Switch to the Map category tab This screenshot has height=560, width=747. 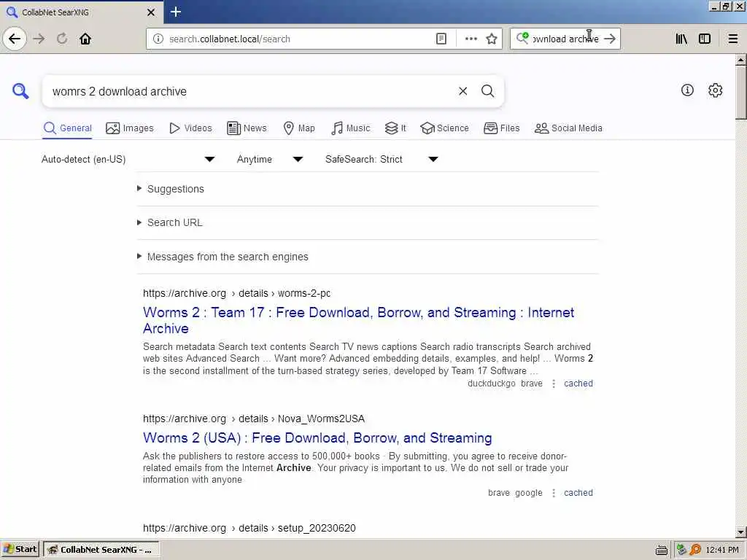pos(299,128)
